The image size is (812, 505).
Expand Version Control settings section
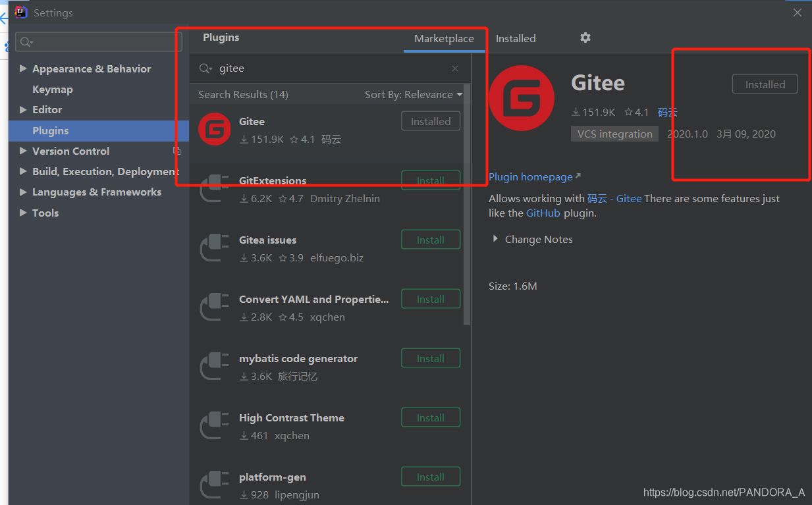click(x=24, y=151)
